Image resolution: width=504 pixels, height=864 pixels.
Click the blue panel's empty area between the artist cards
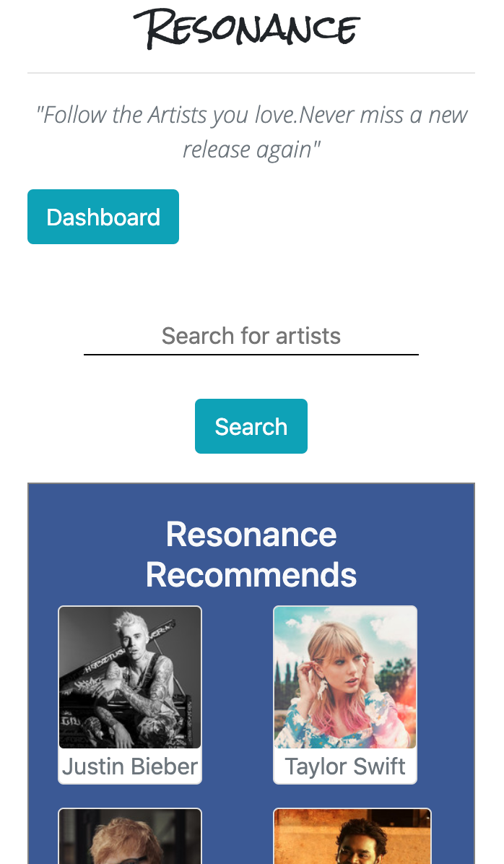[237, 694]
